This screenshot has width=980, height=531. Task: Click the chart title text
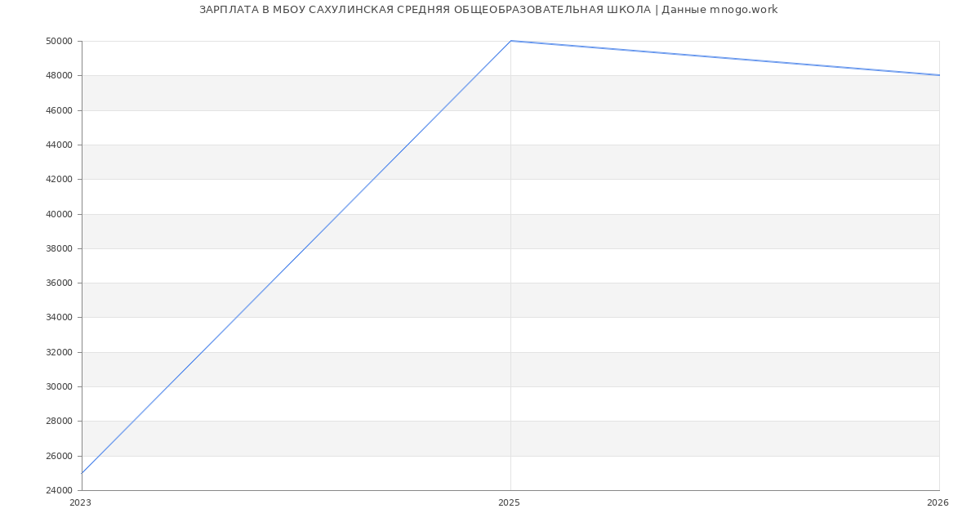488,10
